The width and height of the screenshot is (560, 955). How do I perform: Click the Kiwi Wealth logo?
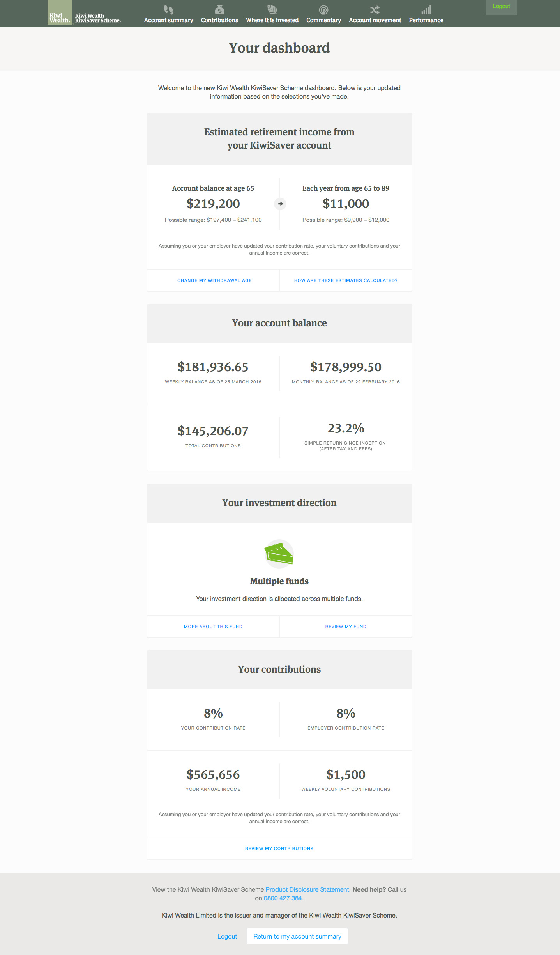tap(84, 14)
